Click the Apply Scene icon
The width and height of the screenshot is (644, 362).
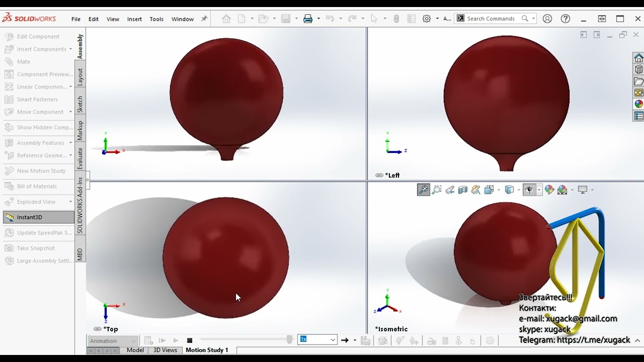pos(562,190)
